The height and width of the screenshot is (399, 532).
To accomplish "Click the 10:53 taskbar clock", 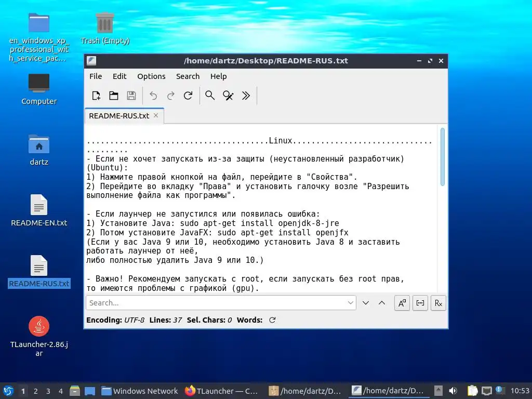I will [520, 391].
